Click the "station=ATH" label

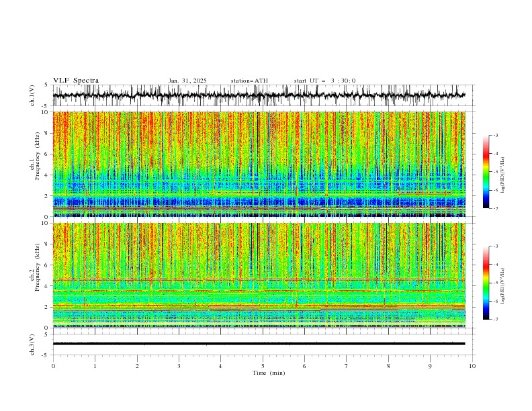coord(249,81)
